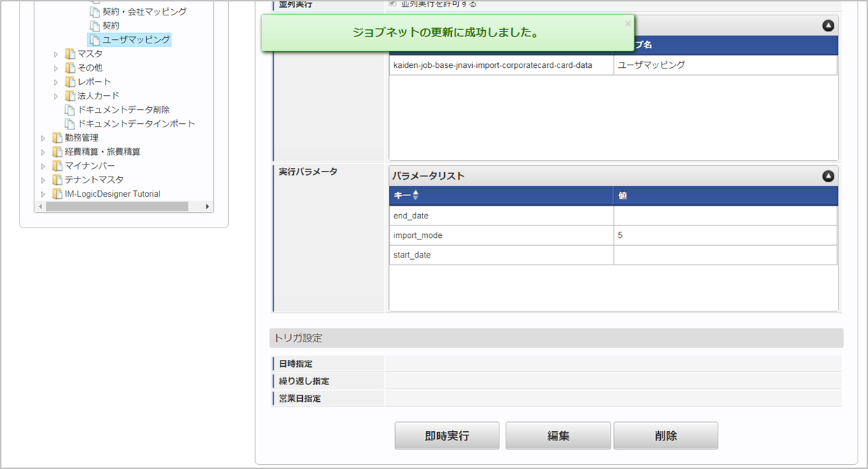
Task: Click the 法人カード folder icon
Action: pyautogui.click(x=70, y=96)
